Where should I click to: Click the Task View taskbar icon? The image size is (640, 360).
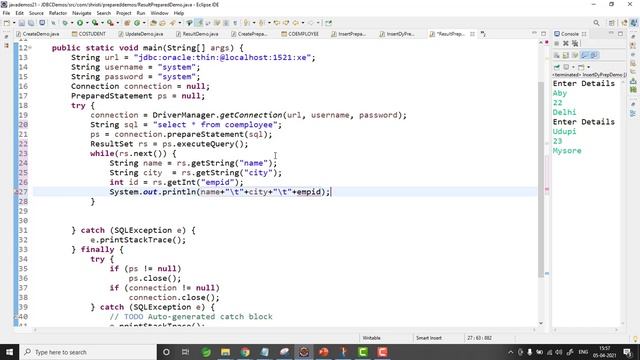pos(185,352)
